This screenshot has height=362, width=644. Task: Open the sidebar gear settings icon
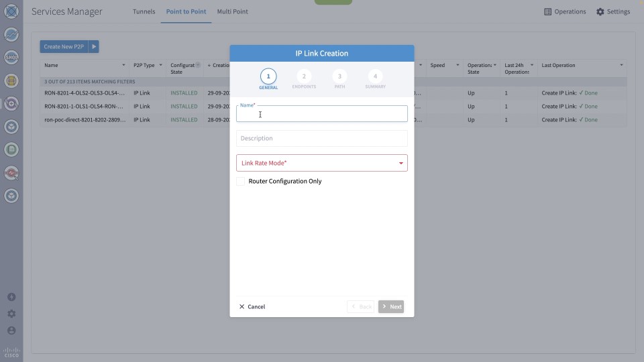coord(11,314)
